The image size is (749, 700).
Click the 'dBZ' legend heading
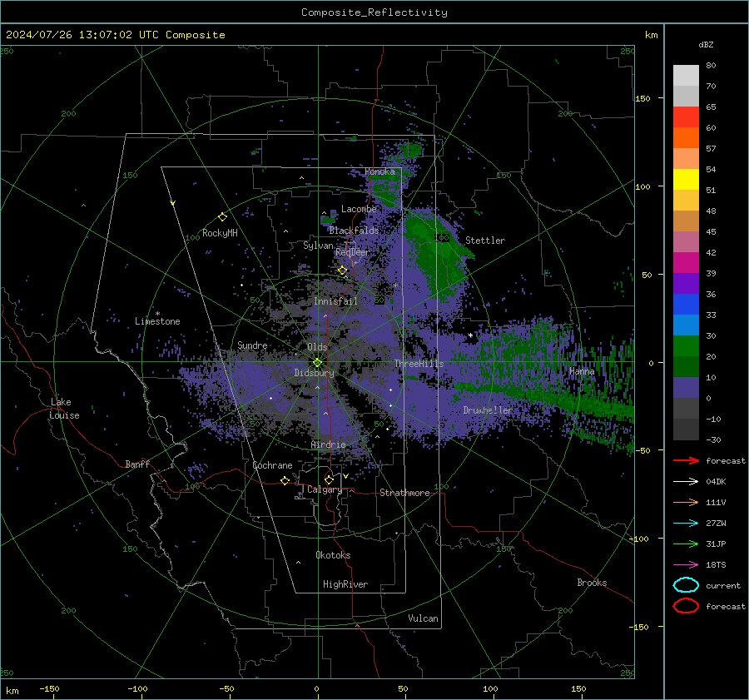(x=706, y=44)
